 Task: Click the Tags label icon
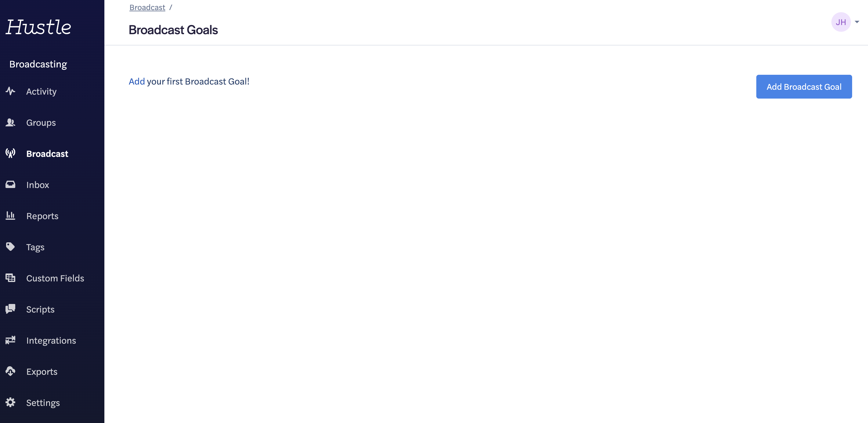point(10,247)
